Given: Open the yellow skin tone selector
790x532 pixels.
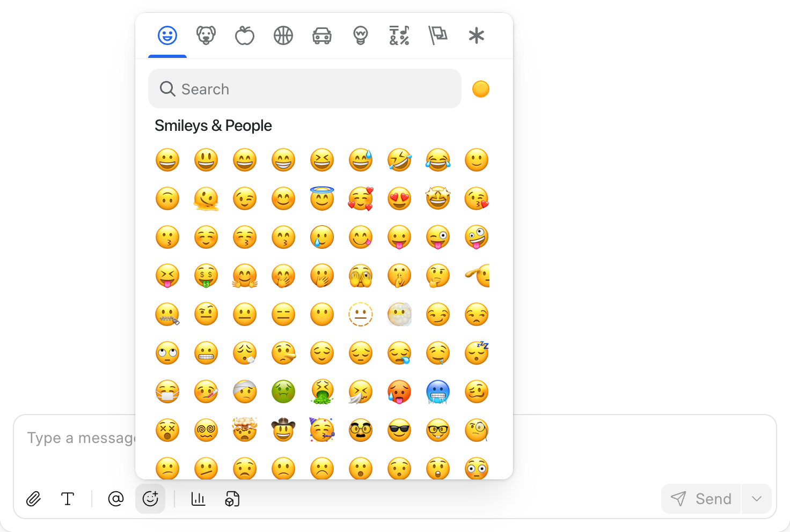Looking at the screenshot, I should (x=481, y=89).
